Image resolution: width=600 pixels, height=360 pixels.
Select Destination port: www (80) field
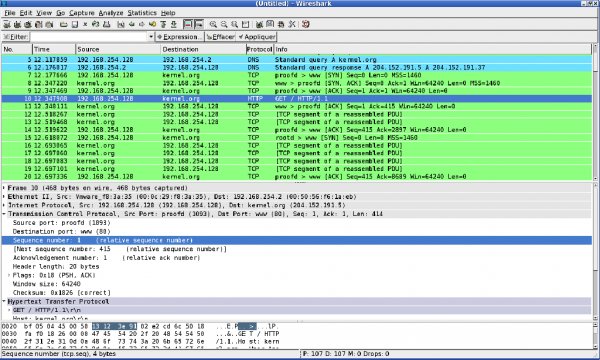tap(62, 231)
